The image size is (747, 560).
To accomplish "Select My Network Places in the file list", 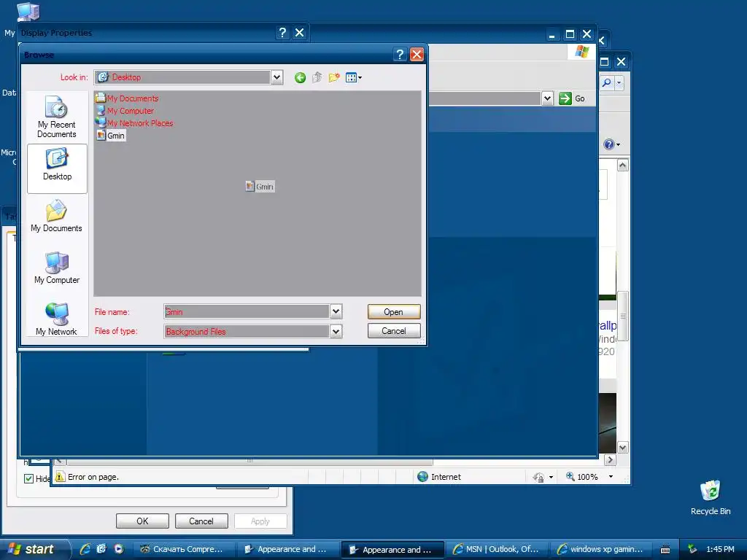I will (x=134, y=122).
